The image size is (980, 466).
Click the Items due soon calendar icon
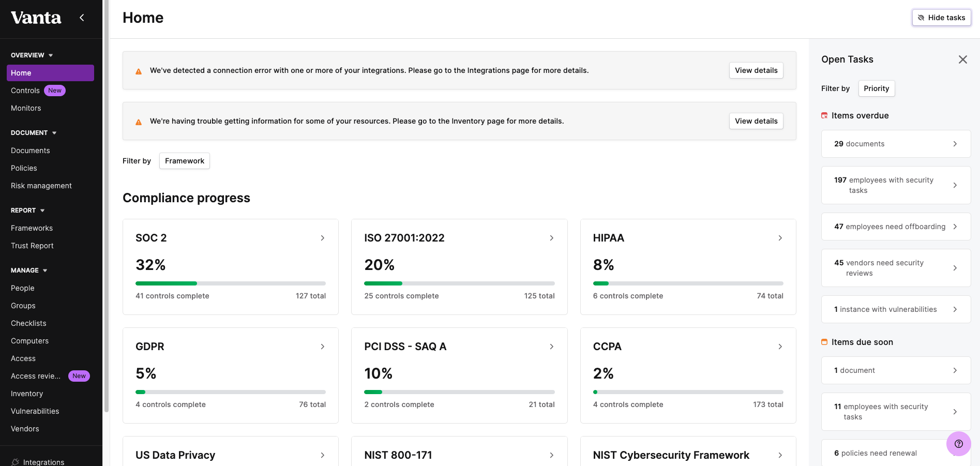point(824,342)
